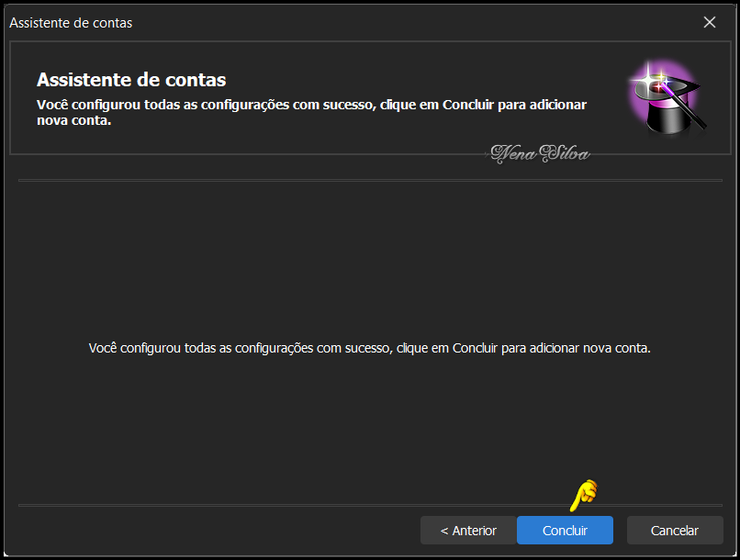This screenshot has height=560, width=740.
Task: Click the separator line above the buttons
Action: click(x=370, y=505)
